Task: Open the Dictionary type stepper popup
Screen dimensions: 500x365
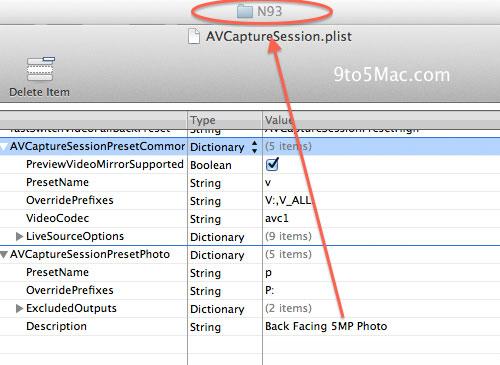Action: click(254, 147)
